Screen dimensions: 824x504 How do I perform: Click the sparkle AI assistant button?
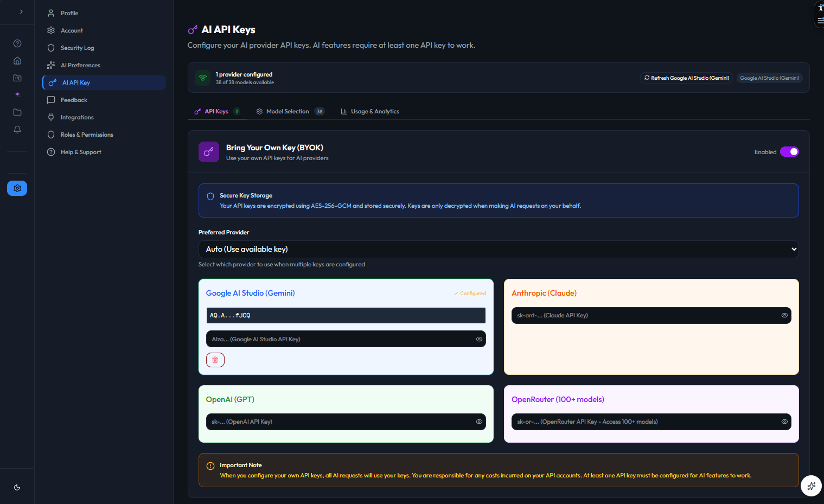(x=811, y=486)
